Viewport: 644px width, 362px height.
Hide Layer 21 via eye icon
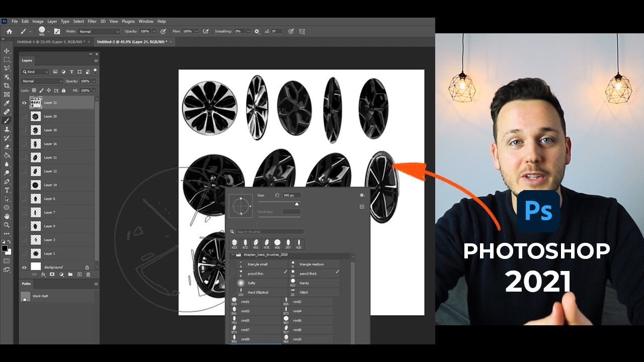[x=24, y=103]
